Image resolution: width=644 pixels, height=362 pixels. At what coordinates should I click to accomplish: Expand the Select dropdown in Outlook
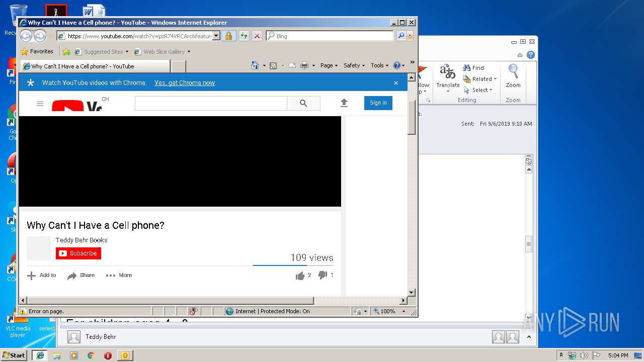[x=491, y=90]
